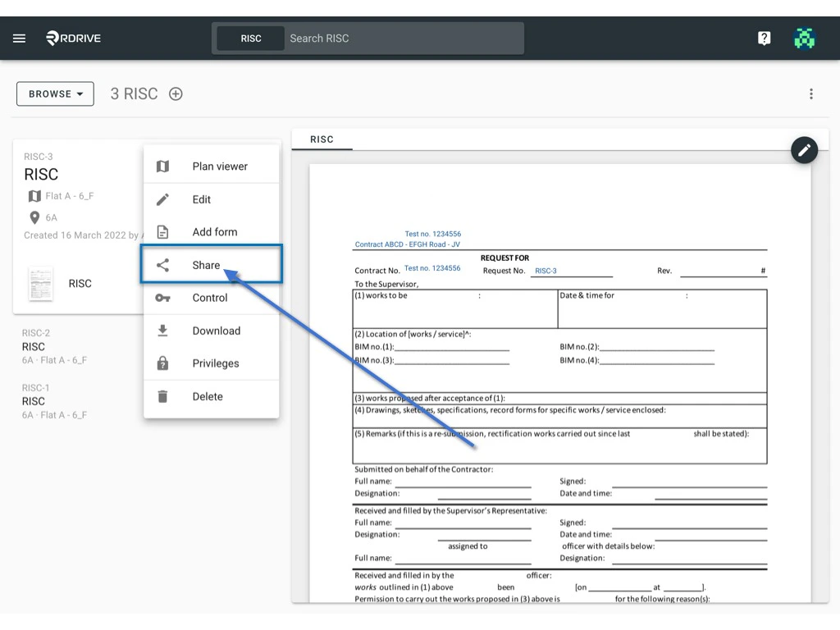840x630 pixels.
Task: Click the help question mark icon
Action: [764, 38]
